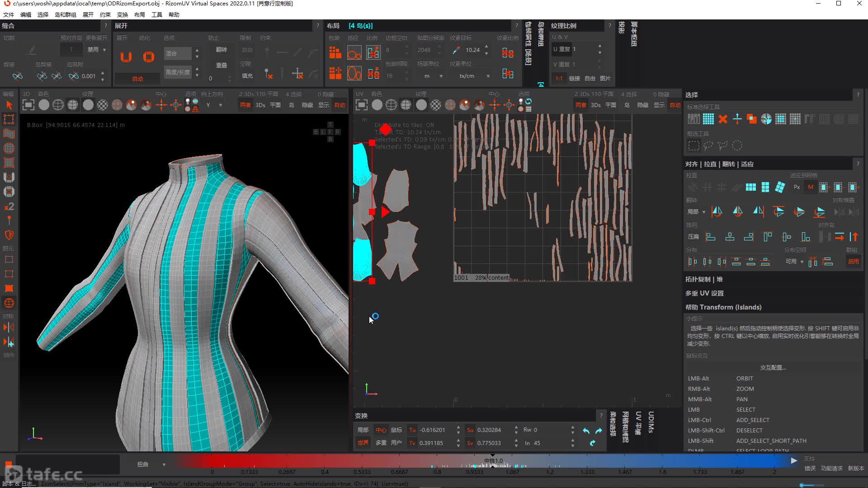Click the orange U unfold icon
Screen dimensions: 868x488
[126, 57]
